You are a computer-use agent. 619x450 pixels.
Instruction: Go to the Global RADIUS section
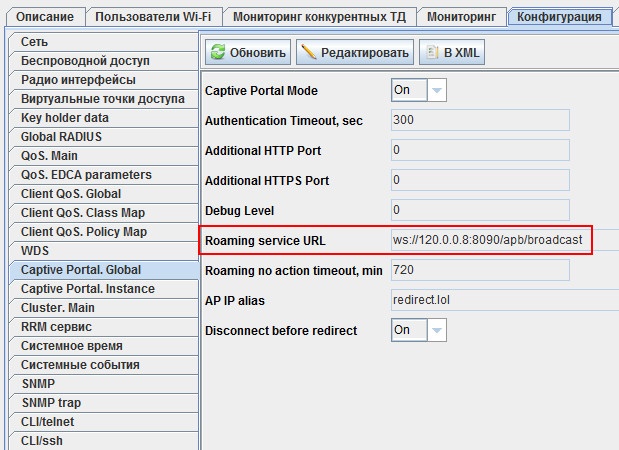(61, 137)
